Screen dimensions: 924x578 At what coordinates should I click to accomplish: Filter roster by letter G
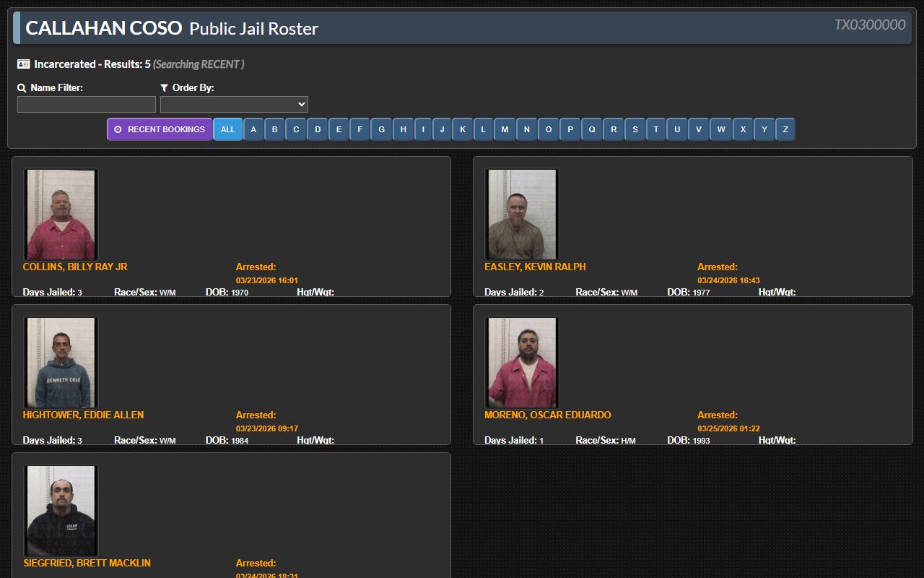pos(382,129)
